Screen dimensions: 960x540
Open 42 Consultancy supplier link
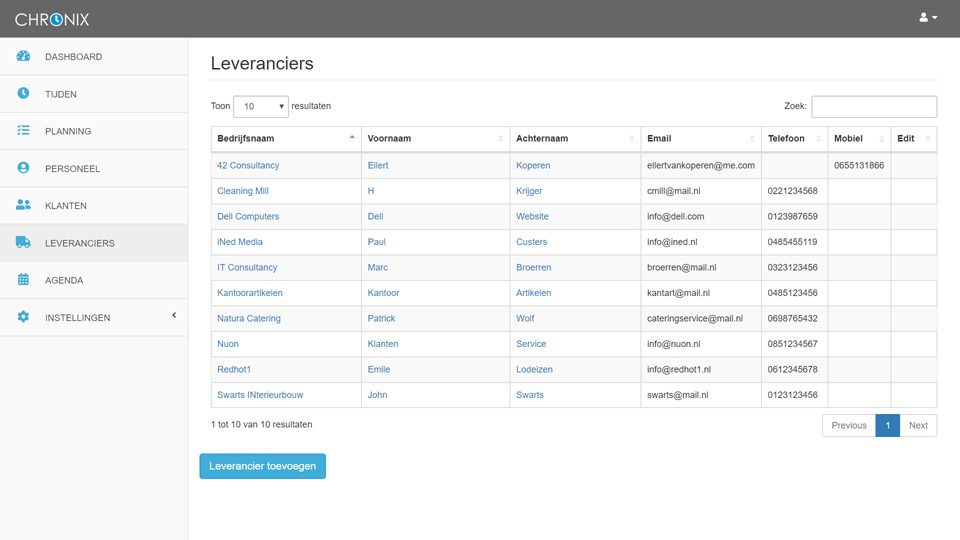[x=248, y=165]
